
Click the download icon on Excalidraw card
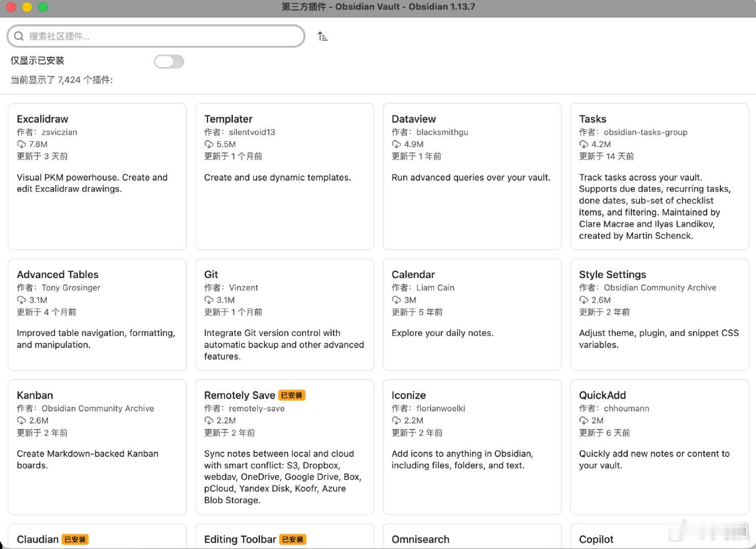(21, 144)
